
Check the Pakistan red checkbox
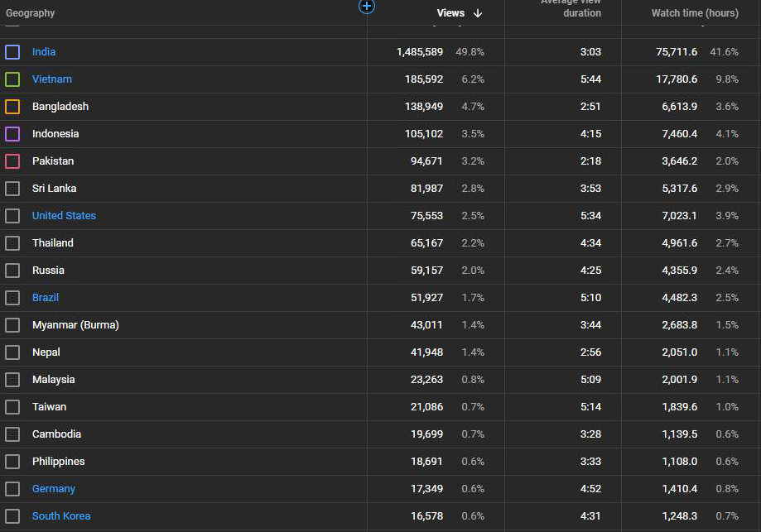(12, 161)
